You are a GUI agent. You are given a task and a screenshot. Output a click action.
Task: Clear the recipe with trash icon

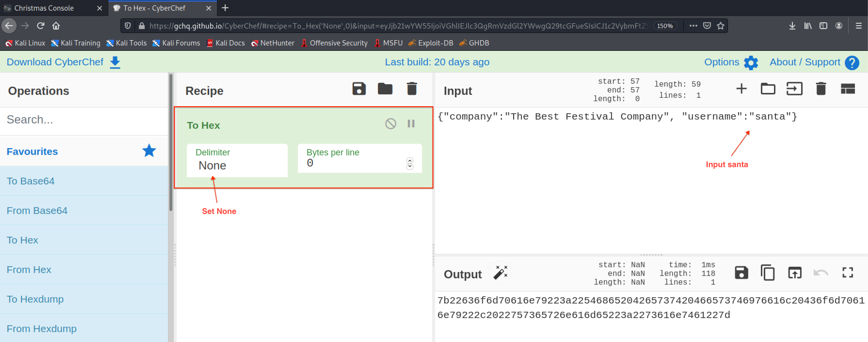[412, 89]
